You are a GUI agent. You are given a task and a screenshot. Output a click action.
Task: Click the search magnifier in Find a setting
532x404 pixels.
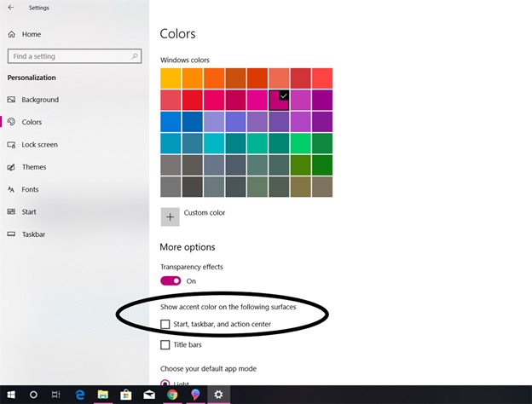pos(135,56)
